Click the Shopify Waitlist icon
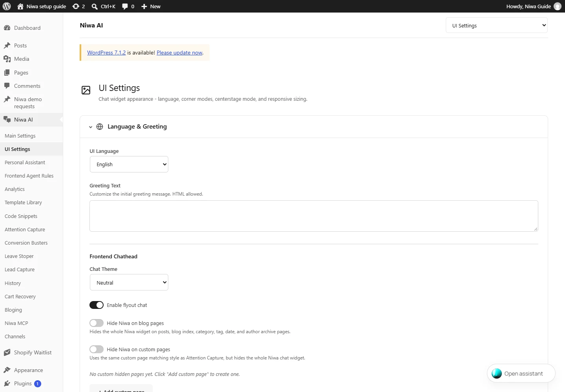 point(7,352)
